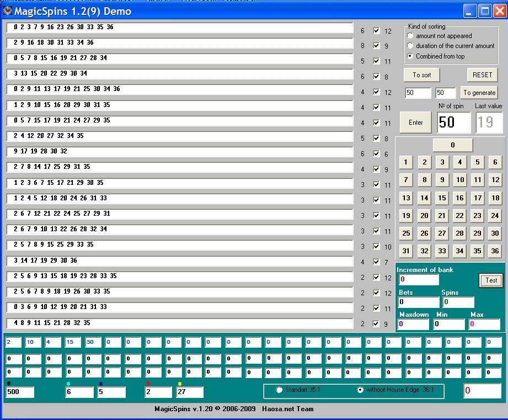Select 'amount not appeared' sorting option
This screenshot has height=420, width=508.
[410, 36]
